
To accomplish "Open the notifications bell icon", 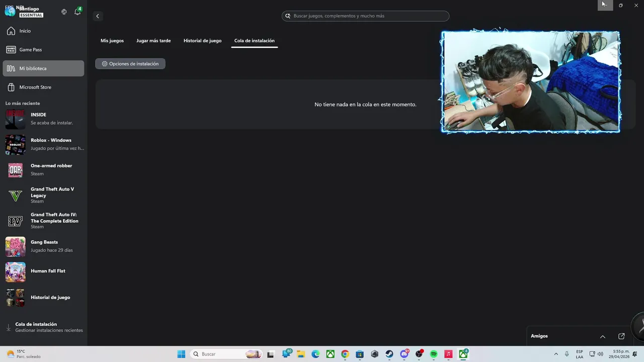I will coord(77,12).
